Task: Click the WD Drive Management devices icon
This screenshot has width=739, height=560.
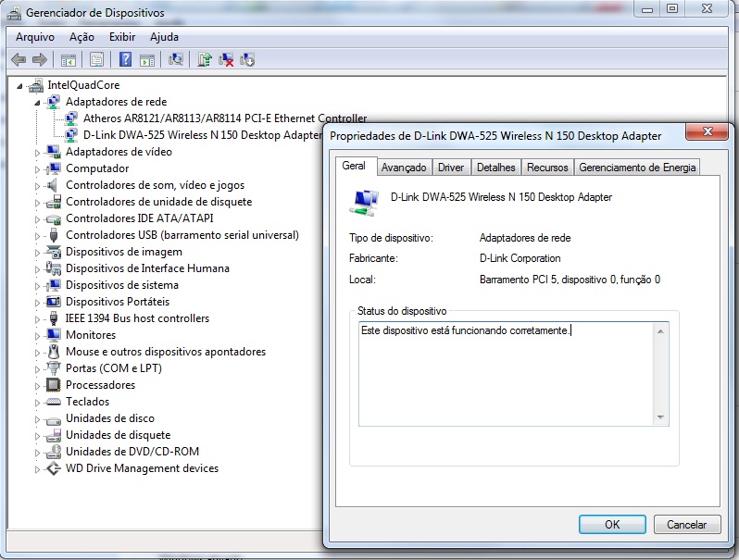Action: click(54, 468)
